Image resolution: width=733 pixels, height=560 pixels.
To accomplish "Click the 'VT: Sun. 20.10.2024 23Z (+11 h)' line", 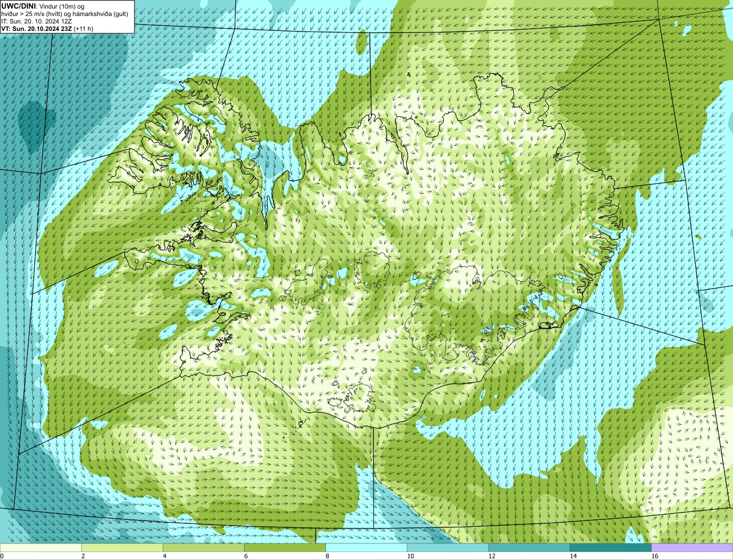I will [x=47, y=28].
